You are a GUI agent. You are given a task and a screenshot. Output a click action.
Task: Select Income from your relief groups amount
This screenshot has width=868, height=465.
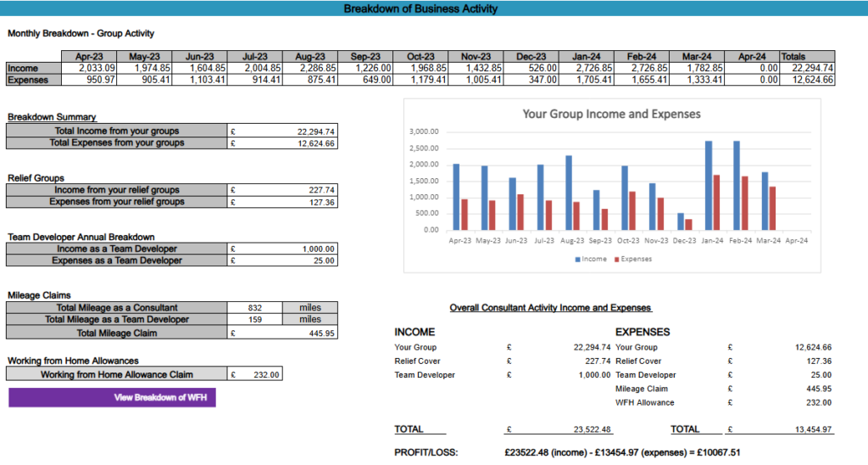282,190
